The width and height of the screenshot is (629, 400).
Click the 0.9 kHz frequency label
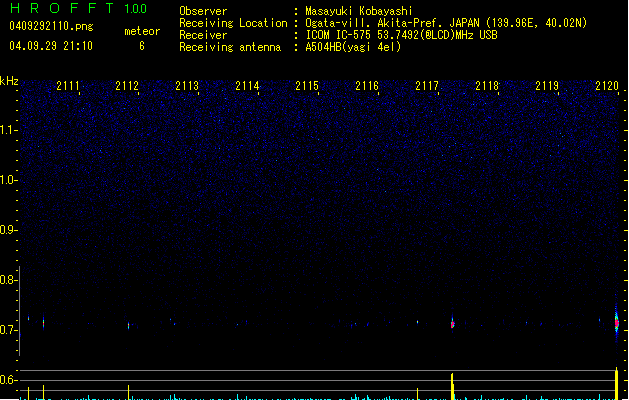(8, 230)
